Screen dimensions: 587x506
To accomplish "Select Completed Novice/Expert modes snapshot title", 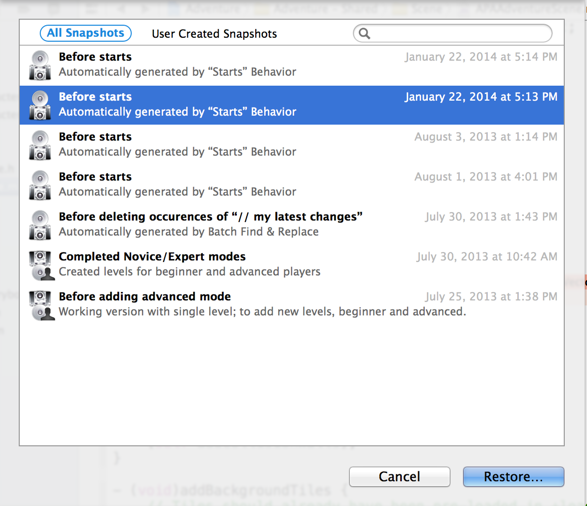I will tap(152, 257).
